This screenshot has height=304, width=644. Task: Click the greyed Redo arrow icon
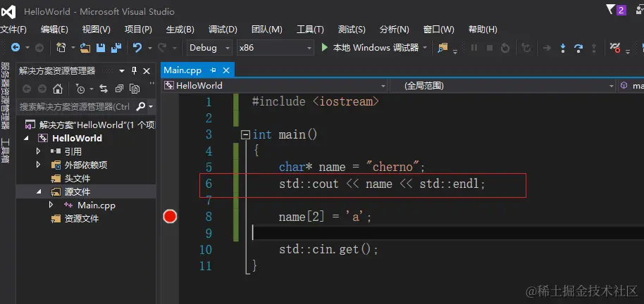tap(162, 48)
